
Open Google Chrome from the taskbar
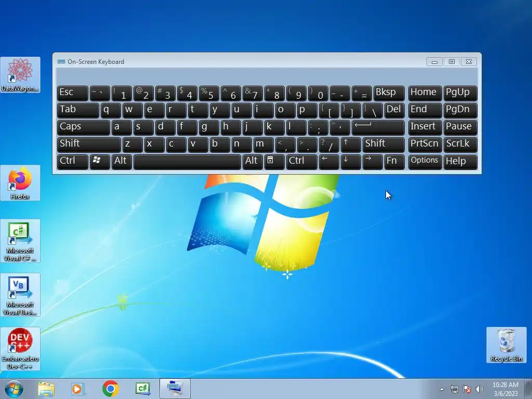110,389
